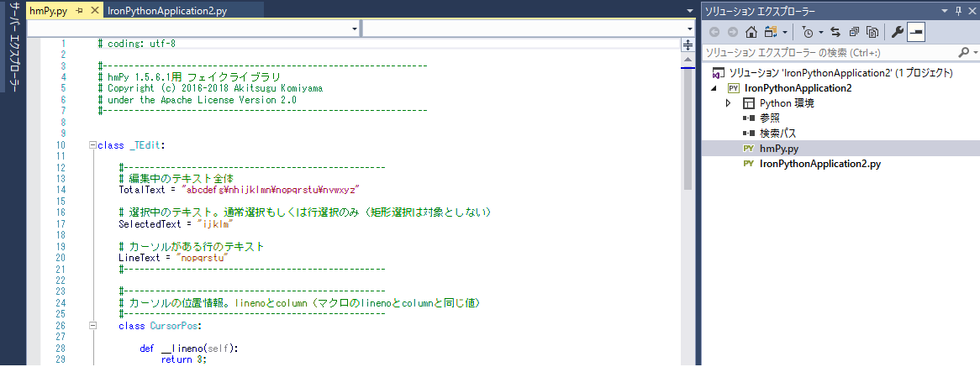Open the サーバー エクスプローラー side tab
This screenshot has height=367, width=980.
[13, 49]
